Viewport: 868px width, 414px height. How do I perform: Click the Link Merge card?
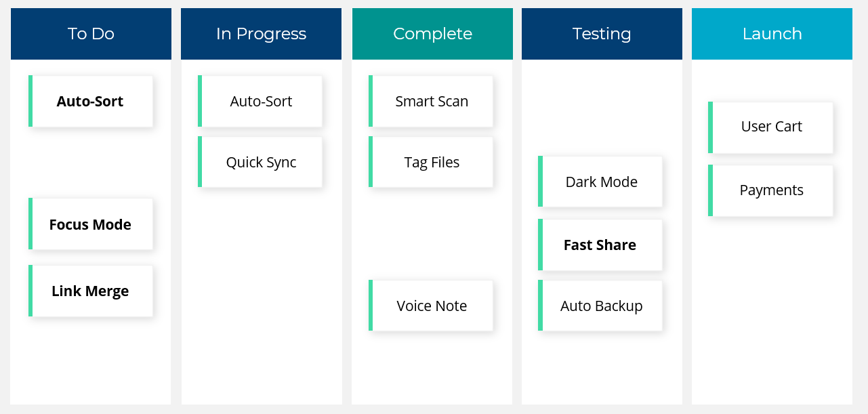pos(91,291)
